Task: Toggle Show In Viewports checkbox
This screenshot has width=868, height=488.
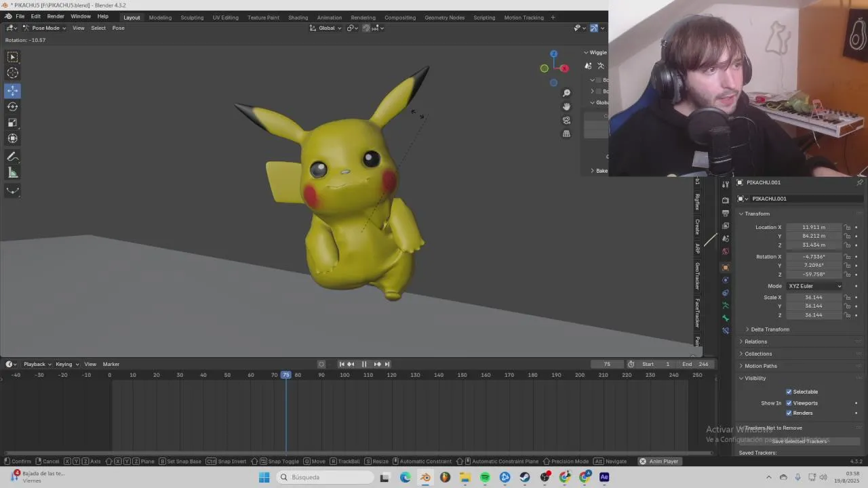Action: pyautogui.click(x=789, y=403)
